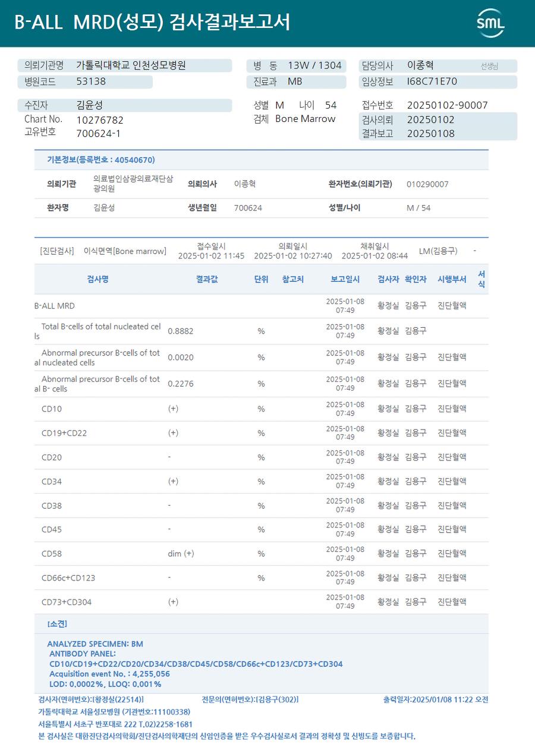This screenshot has height=756, width=535.
Task: Select 'Abnormal precursor B-cells of total nucleated cells' name
Action: pos(97,357)
